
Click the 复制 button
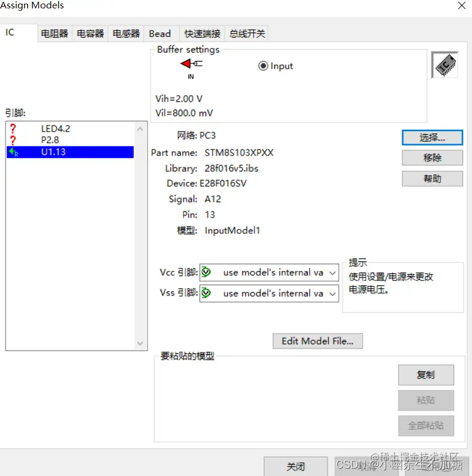click(x=426, y=375)
